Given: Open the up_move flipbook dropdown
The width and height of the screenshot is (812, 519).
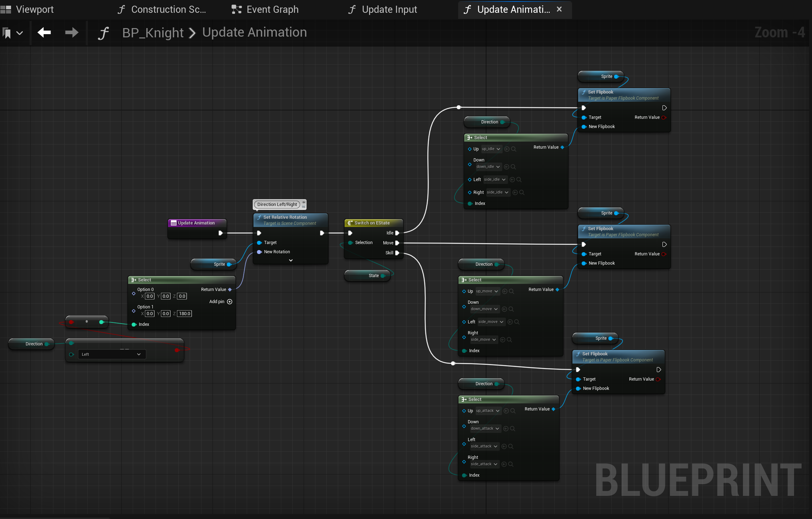Looking at the screenshot, I should tap(487, 291).
